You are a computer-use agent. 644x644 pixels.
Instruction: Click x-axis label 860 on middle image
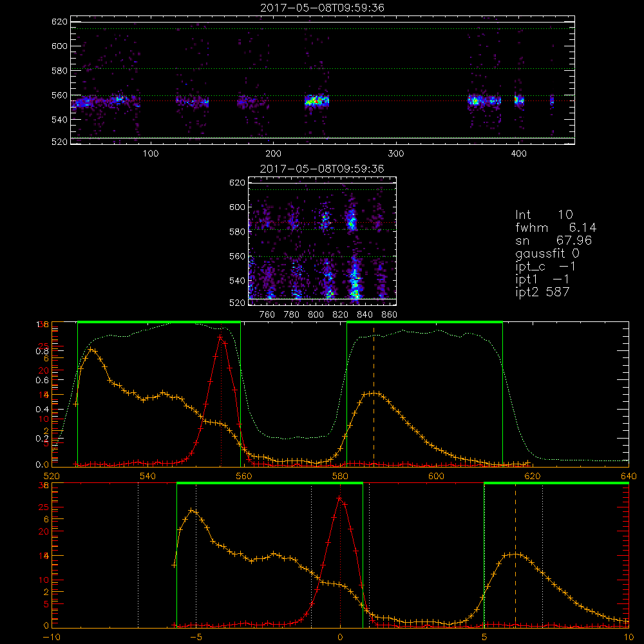coord(389,315)
